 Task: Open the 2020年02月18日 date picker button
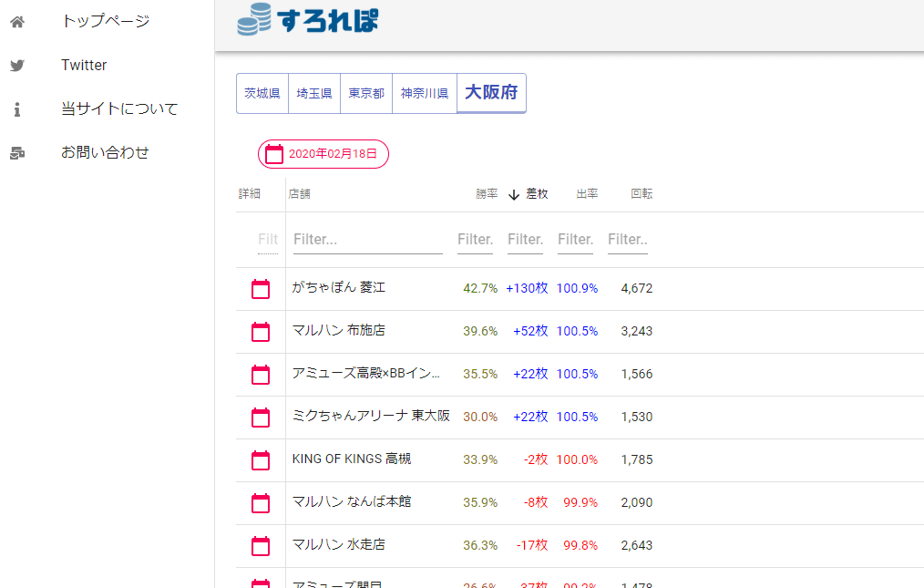coord(323,154)
